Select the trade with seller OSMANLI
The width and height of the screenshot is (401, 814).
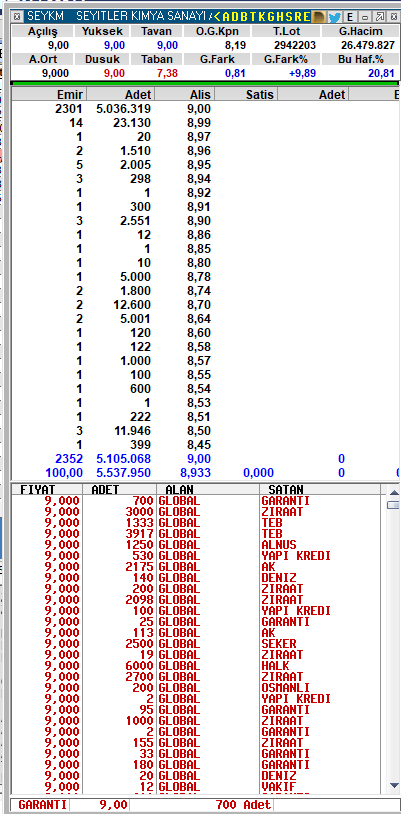(195, 688)
